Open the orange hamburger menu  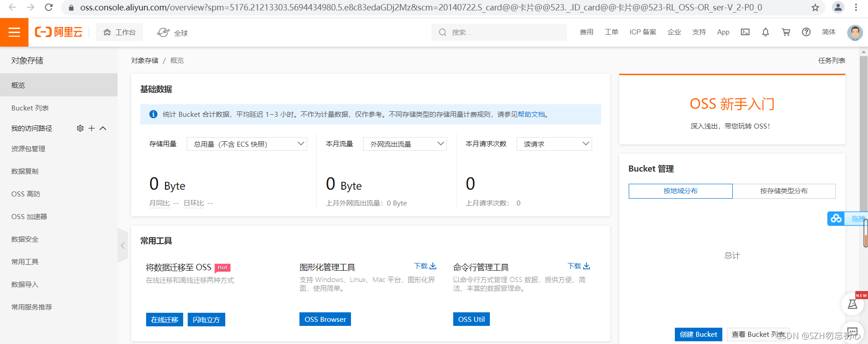14,32
